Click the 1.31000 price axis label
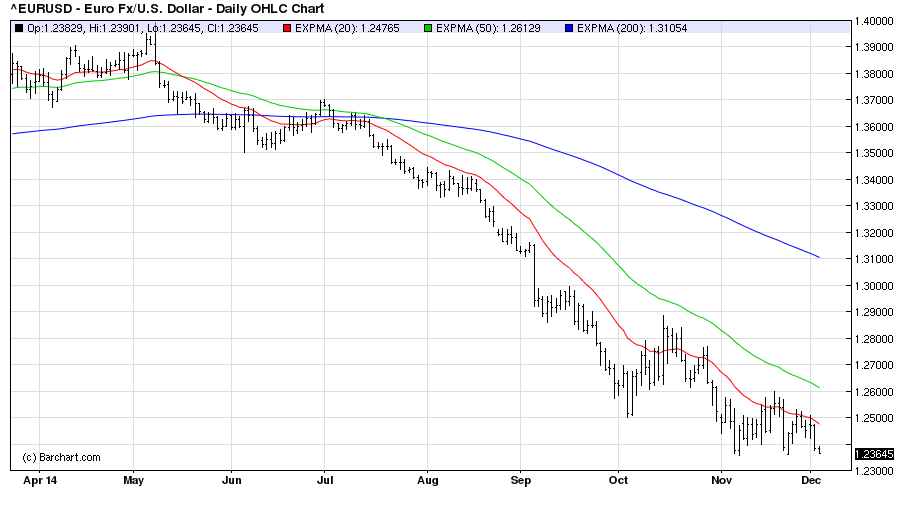The height and width of the screenshot is (511, 900). [x=873, y=259]
